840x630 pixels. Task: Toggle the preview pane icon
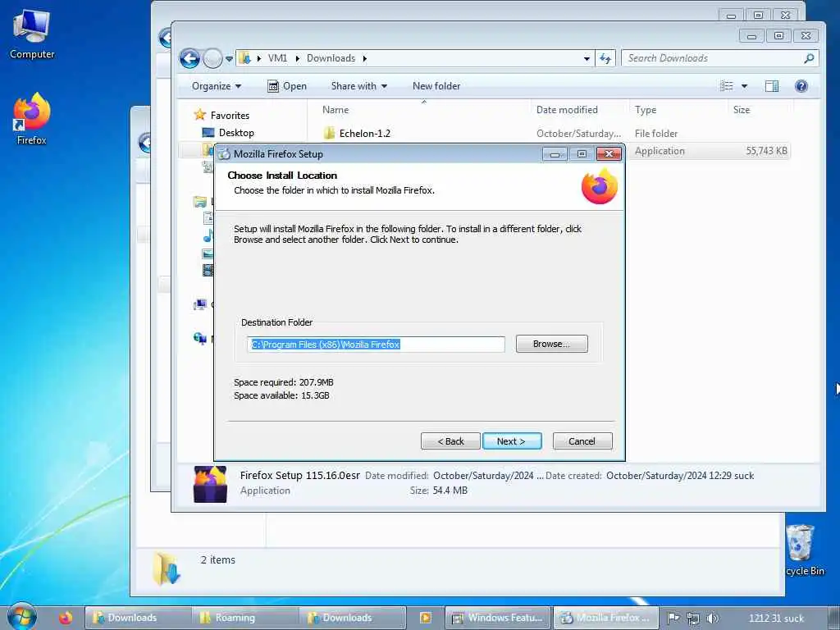click(772, 85)
